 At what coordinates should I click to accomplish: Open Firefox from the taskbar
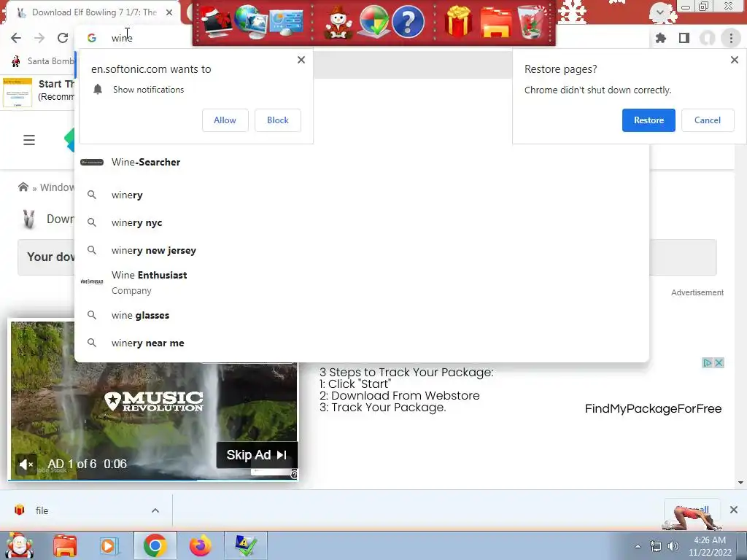(x=201, y=545)
